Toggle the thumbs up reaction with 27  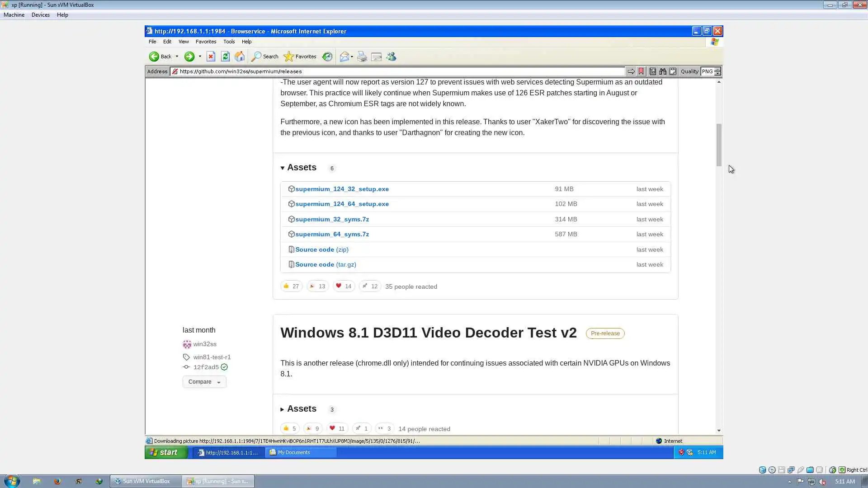point(291,286)
